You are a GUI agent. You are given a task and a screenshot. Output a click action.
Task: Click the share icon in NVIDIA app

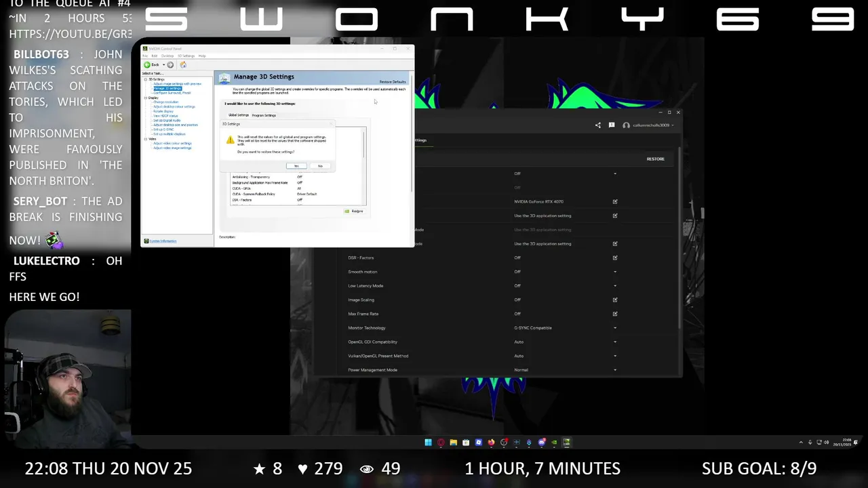pos(597,125)
